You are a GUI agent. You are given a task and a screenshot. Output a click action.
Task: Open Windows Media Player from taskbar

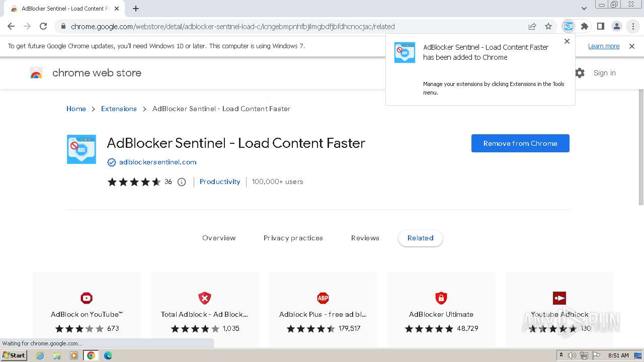tap(74, 355)
